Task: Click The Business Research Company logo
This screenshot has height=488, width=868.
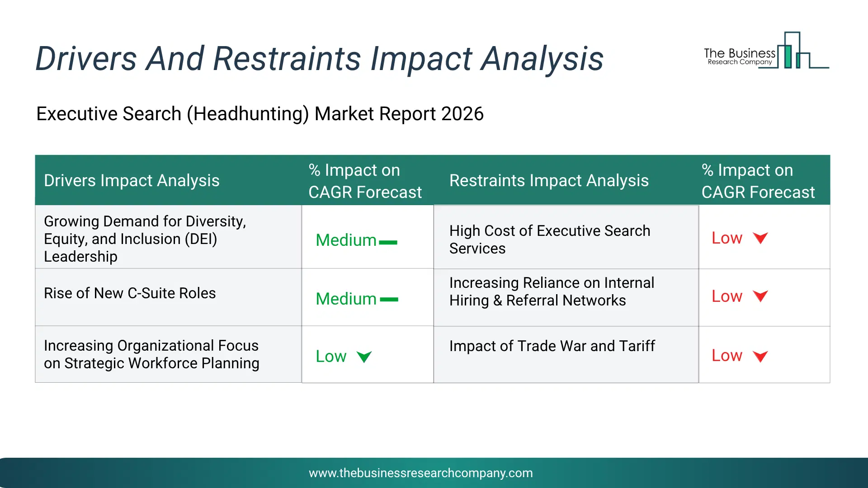Action: (766, 51)
